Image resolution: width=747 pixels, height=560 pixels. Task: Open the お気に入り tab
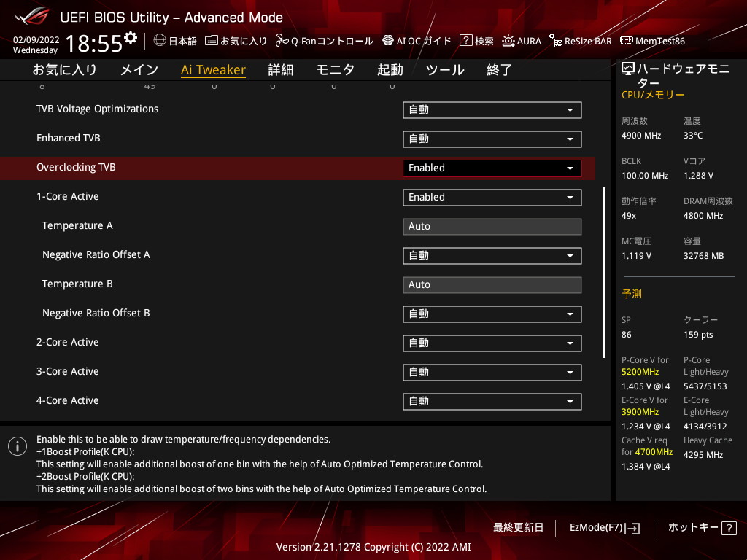[64, 70]
